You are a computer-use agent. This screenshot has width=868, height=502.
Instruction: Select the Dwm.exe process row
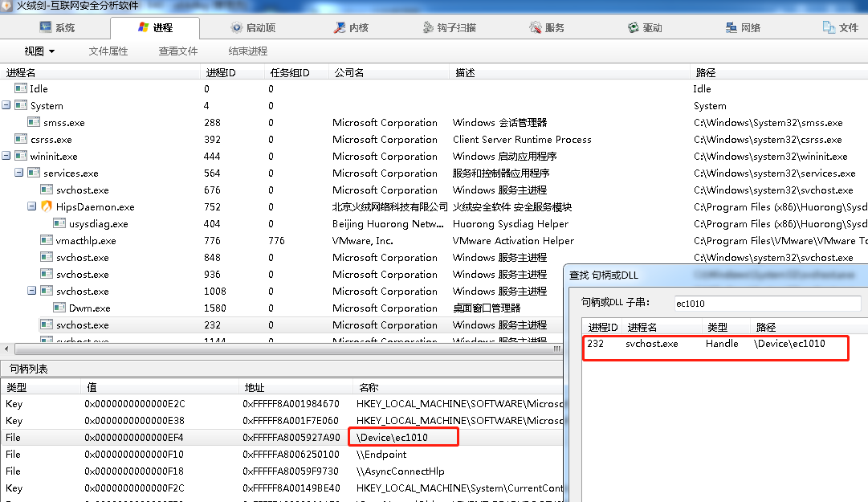89,308
